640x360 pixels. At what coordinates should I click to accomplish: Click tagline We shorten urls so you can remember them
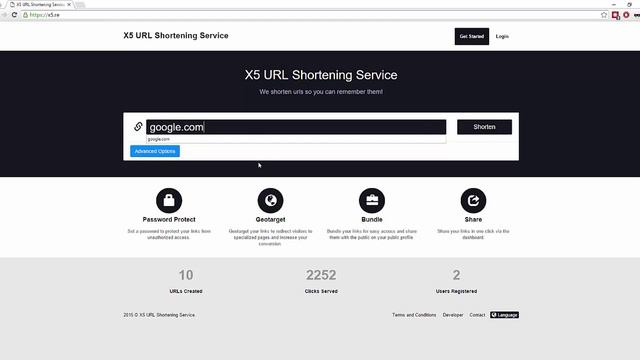[x=321, y=91]
